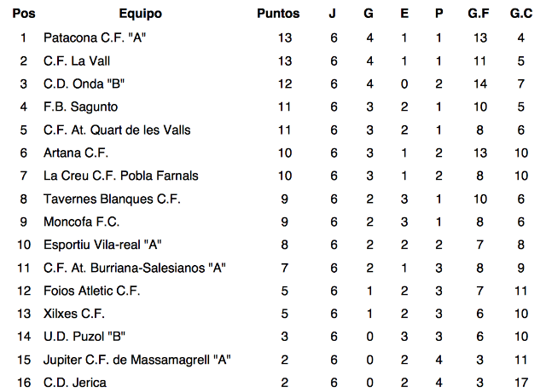Open C.F. At. Burriana-Salesianos "A"
546x392 pixels.
(x=134, y=268)
